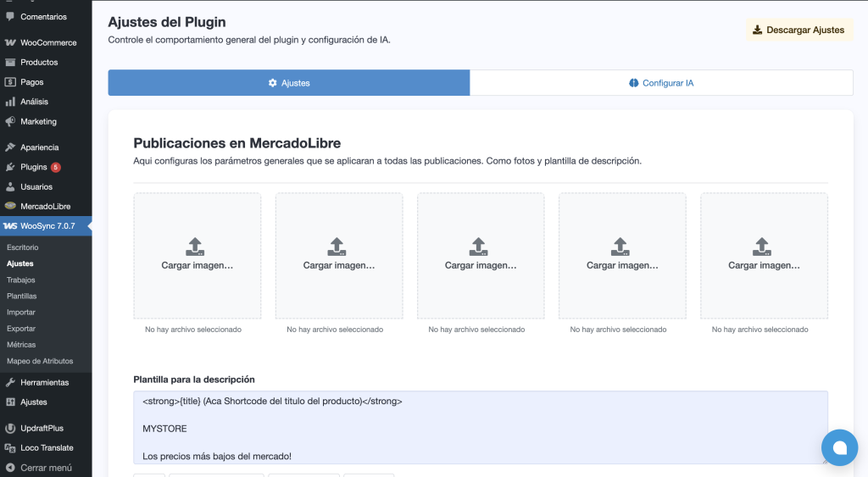Click upload icon in fifth image box

762,247
